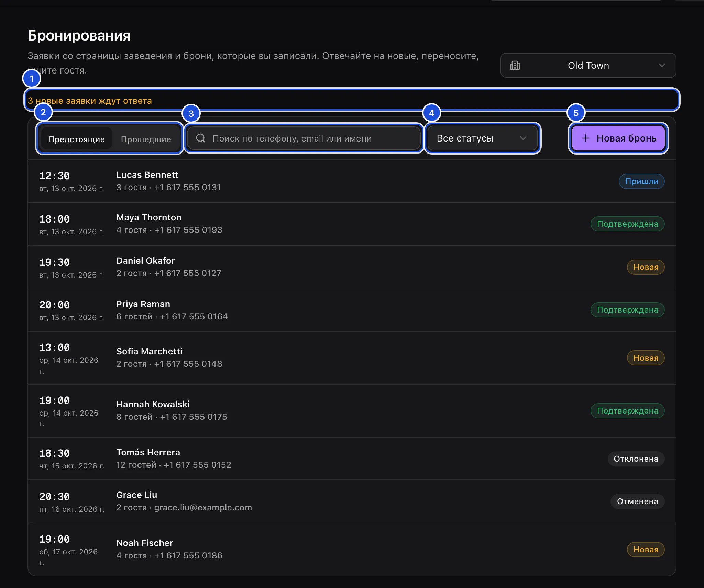Open Noah Fischer booking request
This screenshot has width=704, height=588.
tap(352, 550)
